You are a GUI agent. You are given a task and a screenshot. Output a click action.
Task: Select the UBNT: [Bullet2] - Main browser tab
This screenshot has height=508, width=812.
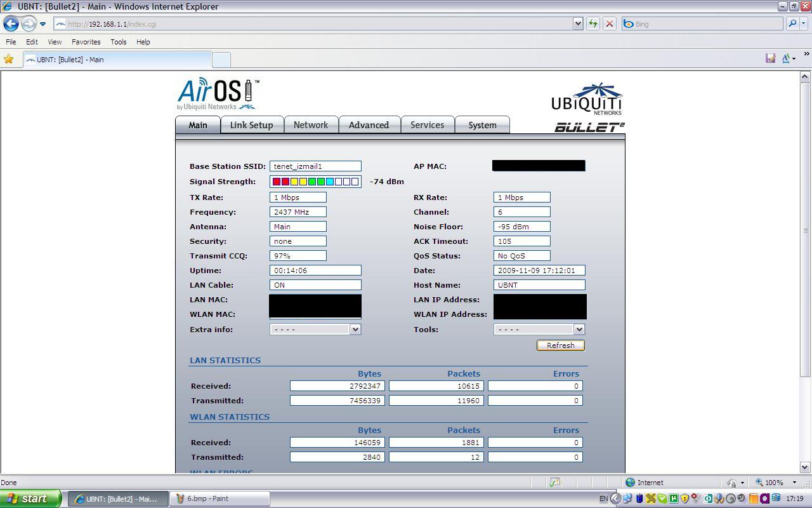[117, 59]
